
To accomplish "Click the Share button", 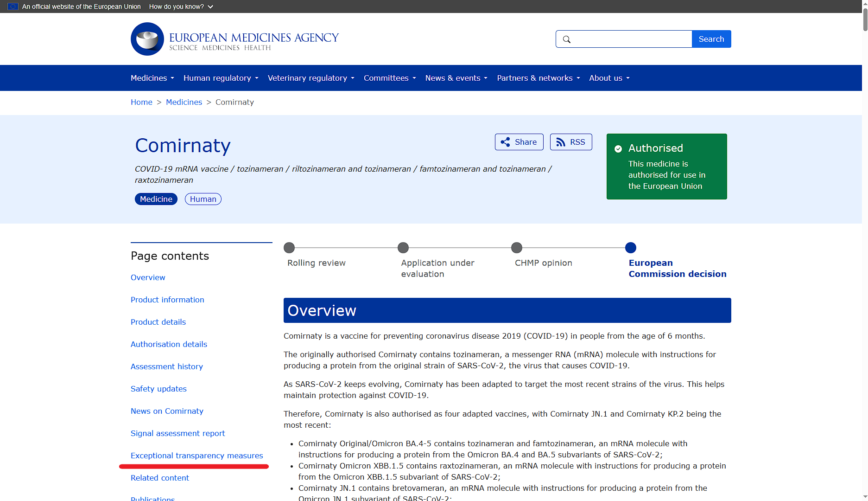I will [x=519, y=142].
